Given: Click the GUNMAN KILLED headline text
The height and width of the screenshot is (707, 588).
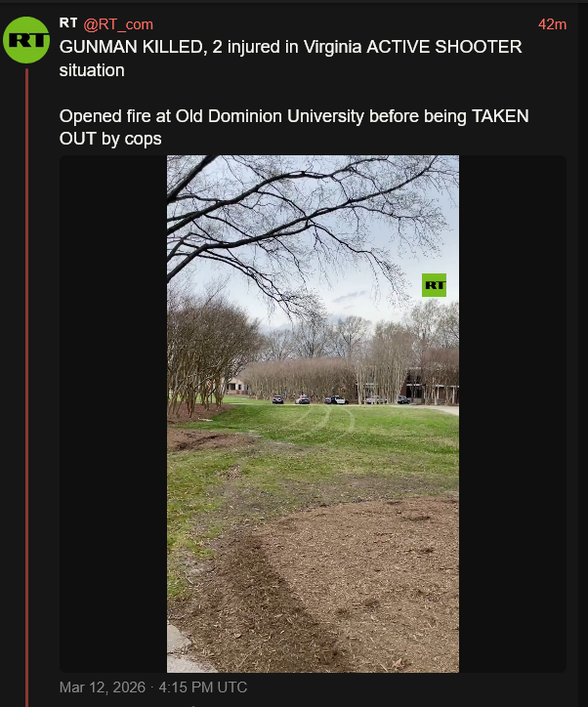Looking at the screenshot, I should click(133, 47).
